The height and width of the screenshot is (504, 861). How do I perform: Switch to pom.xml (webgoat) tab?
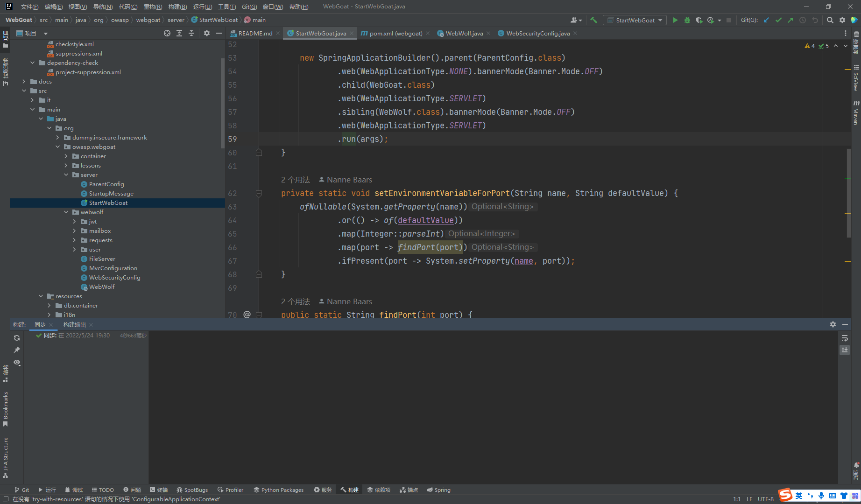[x=396, y=33]
